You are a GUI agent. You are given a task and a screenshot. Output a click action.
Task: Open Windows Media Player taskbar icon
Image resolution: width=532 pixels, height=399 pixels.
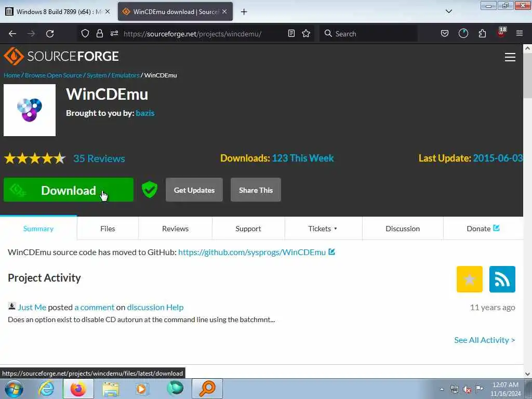pos(142,389)
